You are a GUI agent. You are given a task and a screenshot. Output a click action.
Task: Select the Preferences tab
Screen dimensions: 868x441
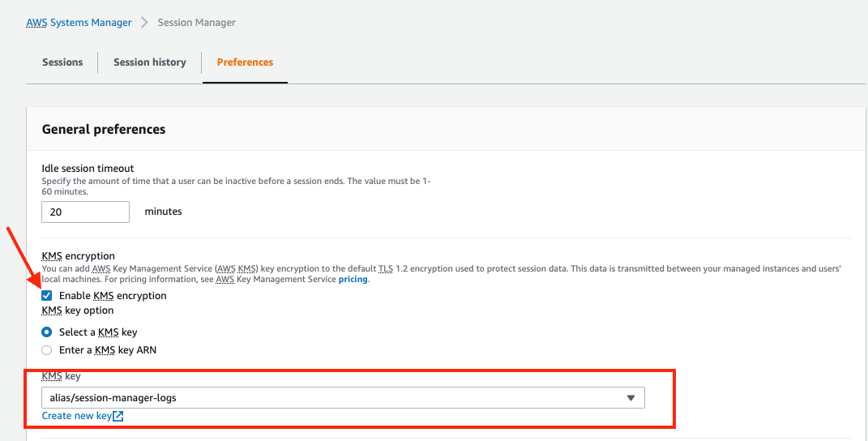point(246,62)
